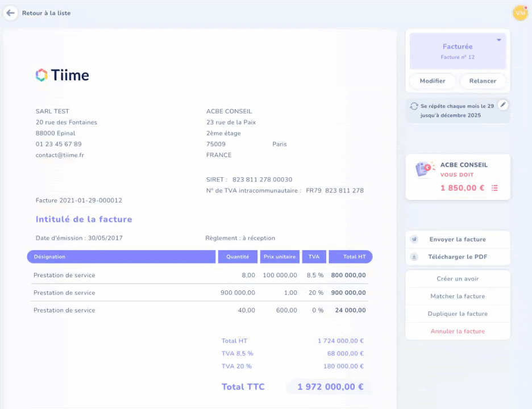532x409 pixels.
Task: Click the FR79 823 811 278 VAT number
Action: pos(335,191)
